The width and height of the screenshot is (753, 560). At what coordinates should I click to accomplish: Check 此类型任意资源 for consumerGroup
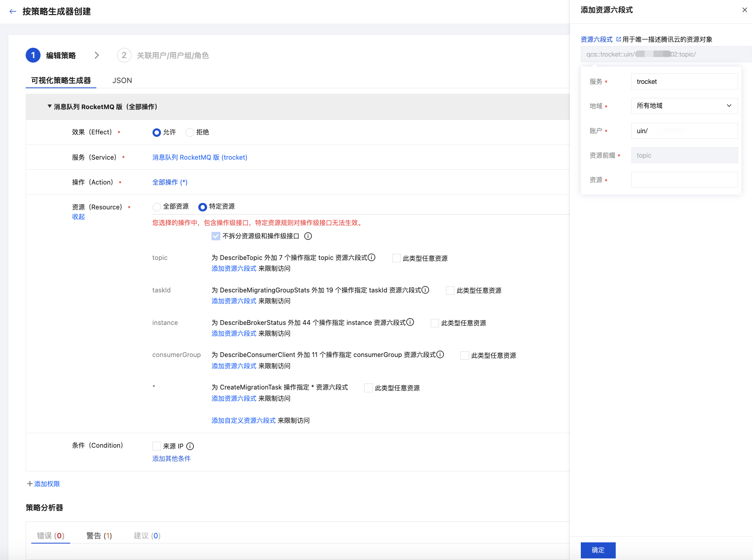(x=465, y=356)
